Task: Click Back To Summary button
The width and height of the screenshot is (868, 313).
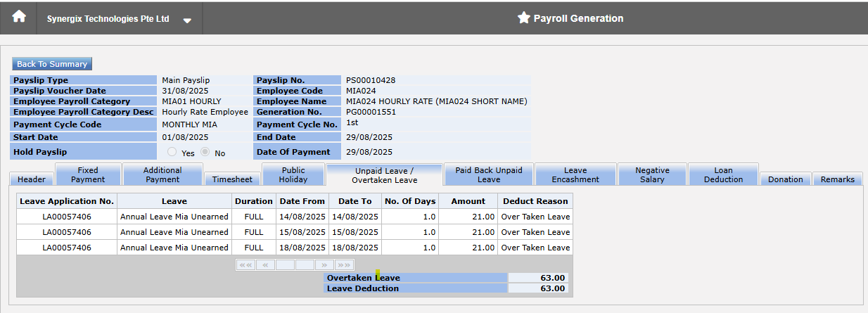Action: pyautogui.click(x=52, y=64)
